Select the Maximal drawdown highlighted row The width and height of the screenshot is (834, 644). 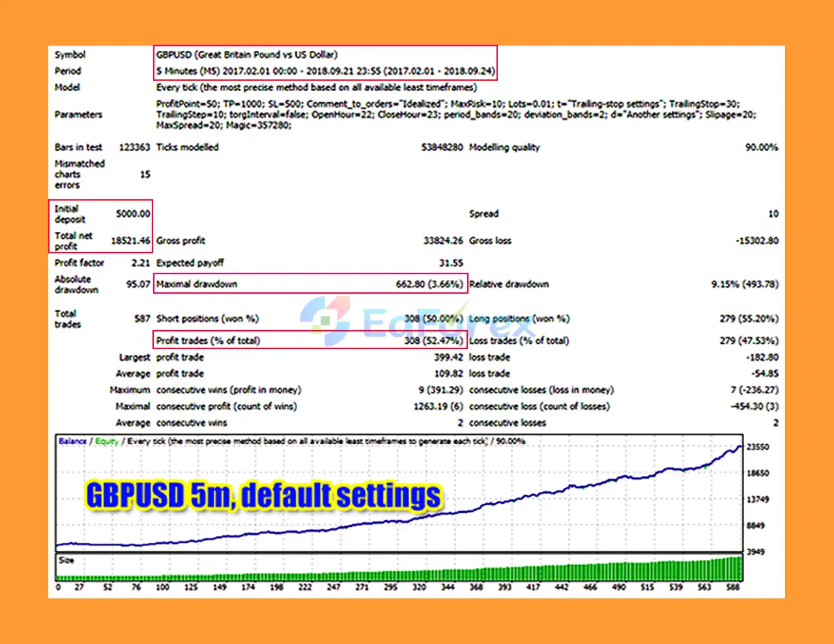pos(310,284)
